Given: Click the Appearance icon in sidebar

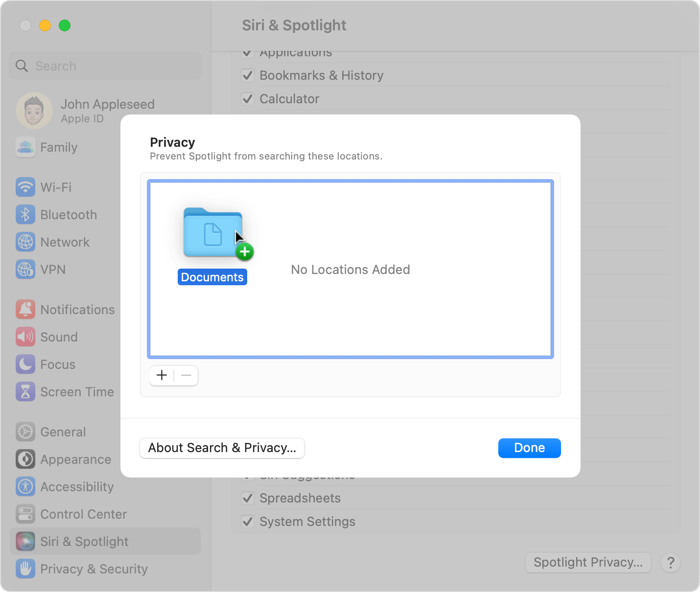Looking at the screenshot, I should pos(25,459).
